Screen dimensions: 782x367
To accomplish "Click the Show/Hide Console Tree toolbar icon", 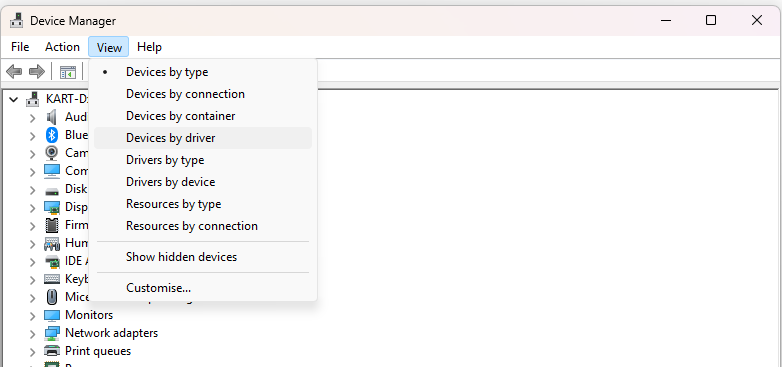I will (68, 72).
